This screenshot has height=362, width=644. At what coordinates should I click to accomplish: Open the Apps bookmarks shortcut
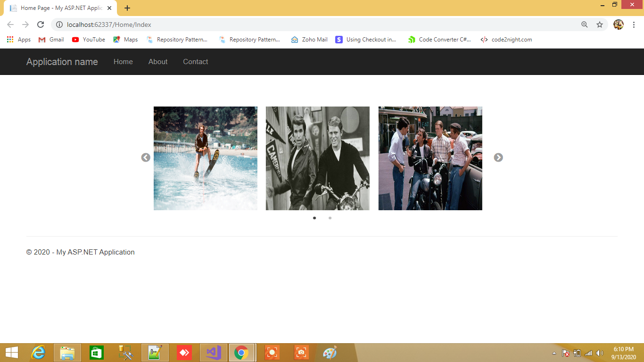tap(19, 40)
